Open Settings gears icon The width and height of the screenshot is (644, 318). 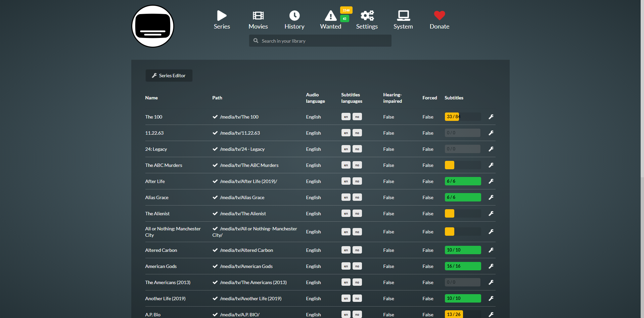point(367,16)
